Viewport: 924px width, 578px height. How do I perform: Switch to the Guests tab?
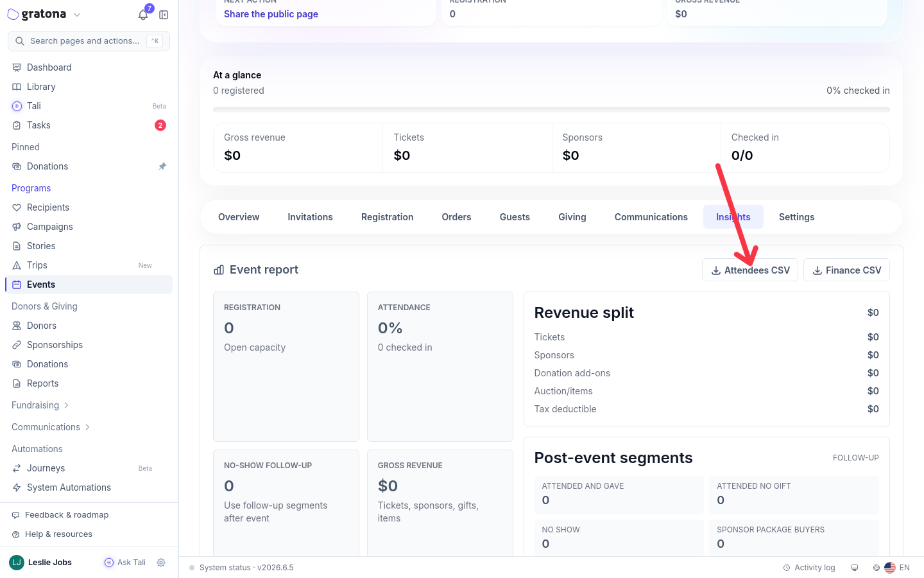(515, 217)
